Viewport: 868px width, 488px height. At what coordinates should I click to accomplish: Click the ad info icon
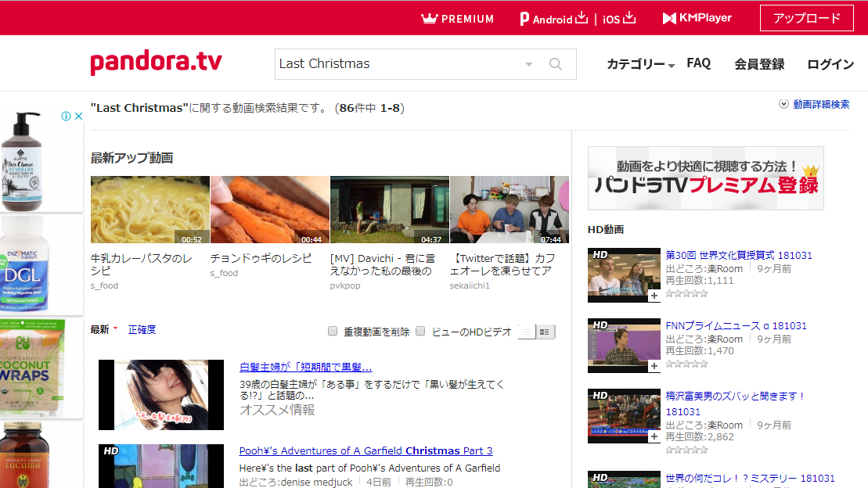coord(66,117)
